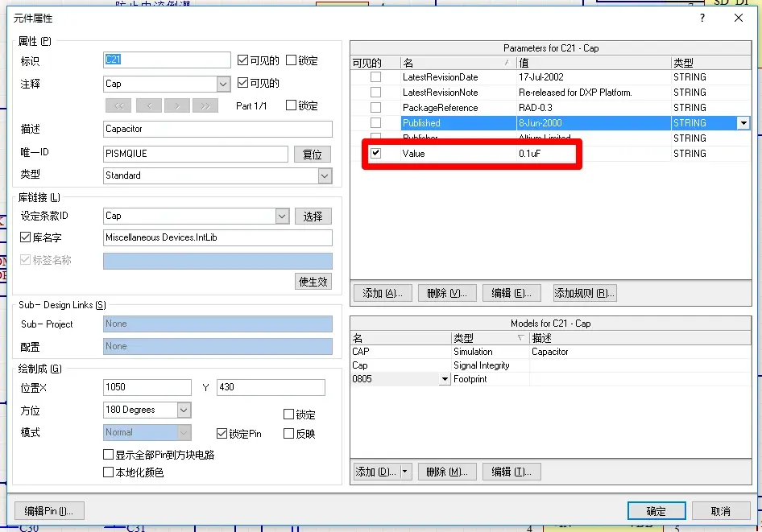Click the 编辑Pin button
Viewport: 762px width, 532px height.
click(x=49, y=511)
